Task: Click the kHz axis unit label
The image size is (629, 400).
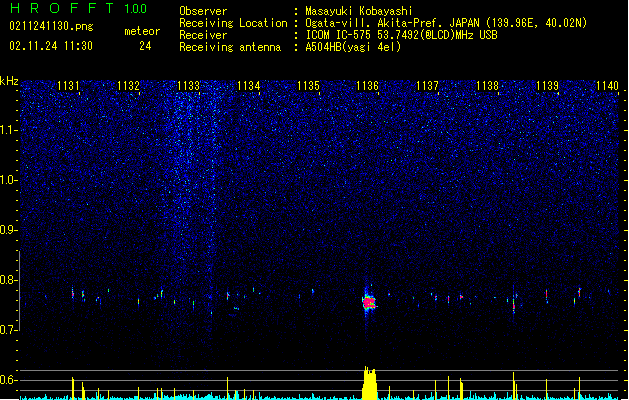Action: click(9, 81)
